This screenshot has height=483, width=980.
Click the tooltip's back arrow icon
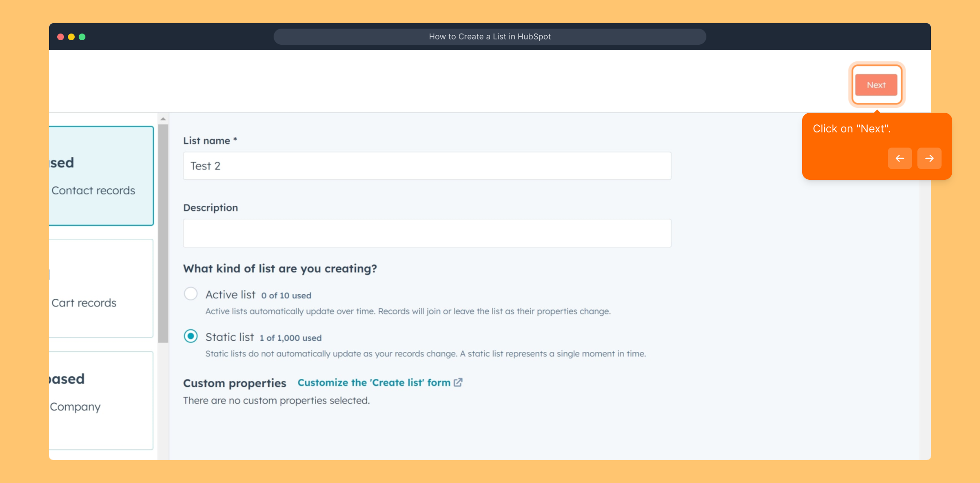click(900, 158)
